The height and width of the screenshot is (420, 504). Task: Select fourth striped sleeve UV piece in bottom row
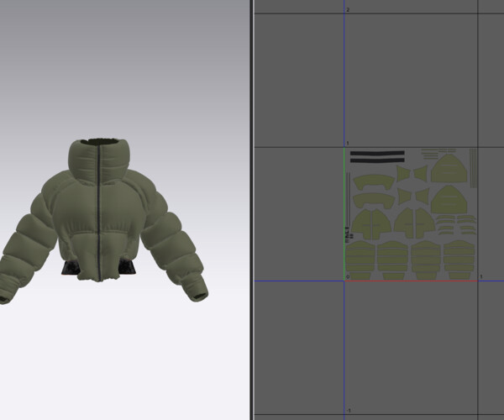(x=459, y=260)
